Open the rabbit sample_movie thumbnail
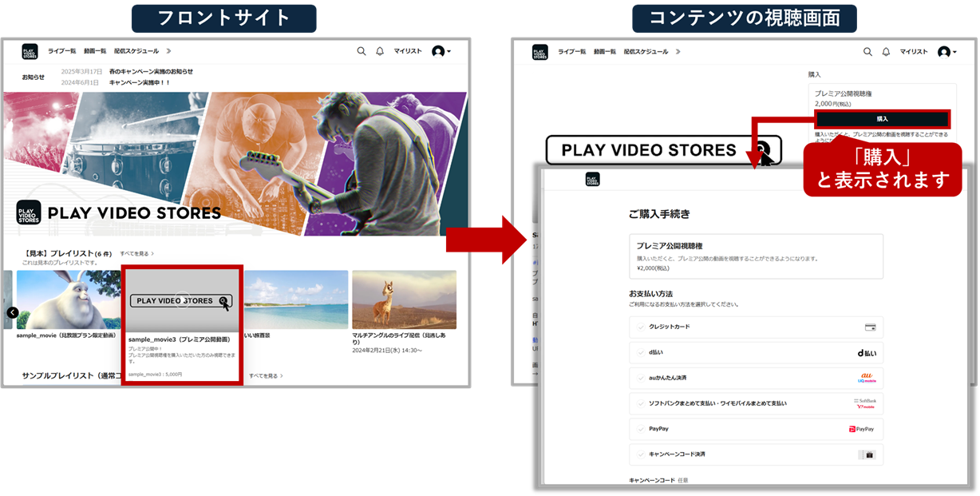 point(68,300)
